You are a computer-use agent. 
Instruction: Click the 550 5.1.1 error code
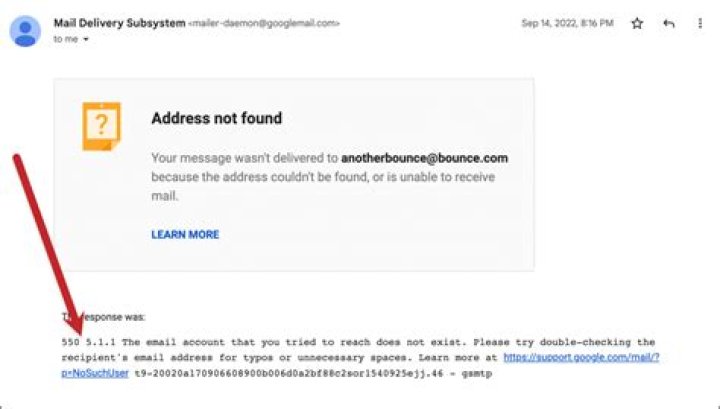pyautogui.click(x=88, y=342)
